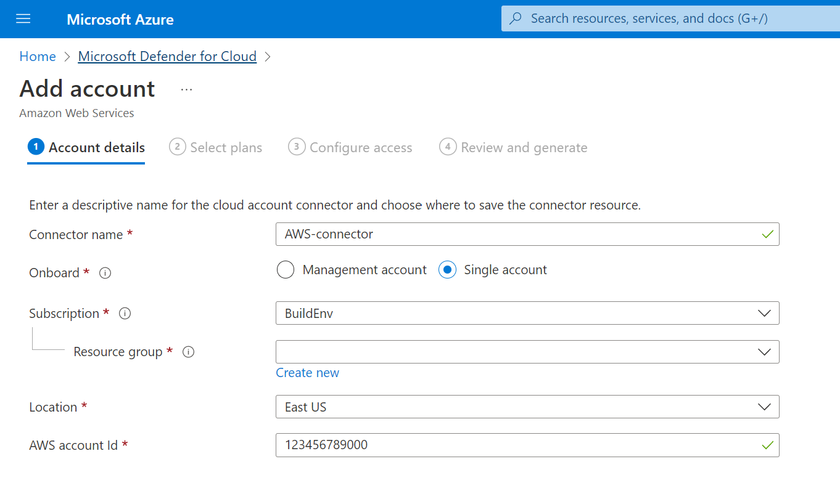The image size is (840, 504).
Task: Go to the Configure access step
Action: coord(350,148)
